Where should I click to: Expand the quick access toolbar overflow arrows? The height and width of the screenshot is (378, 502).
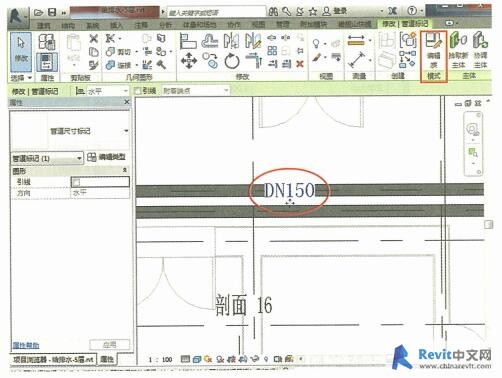[x=63, y=13]
